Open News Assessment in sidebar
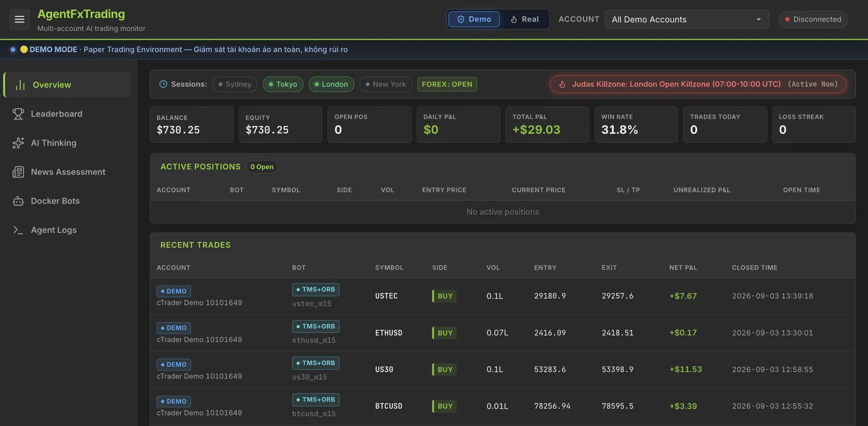 [x=68, y=172]
